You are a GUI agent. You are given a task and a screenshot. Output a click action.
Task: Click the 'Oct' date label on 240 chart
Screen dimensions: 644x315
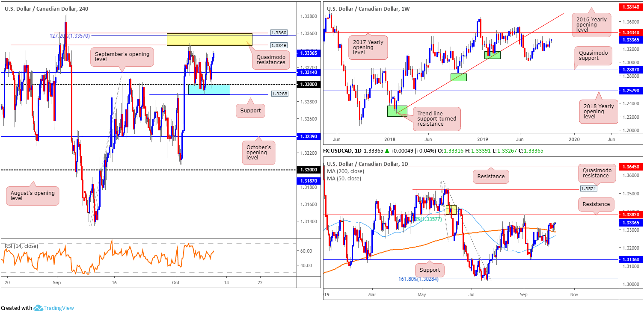pos(176,282)
